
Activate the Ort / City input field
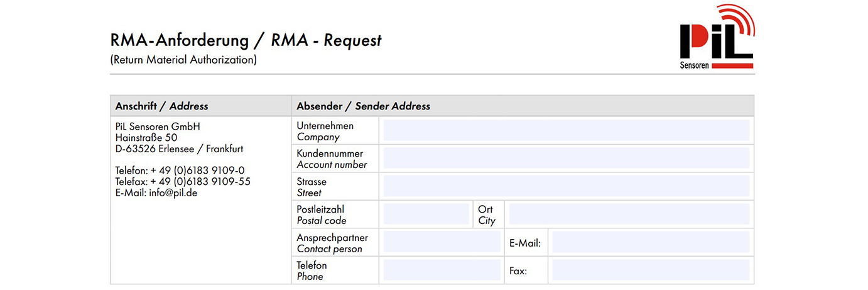click(629, 215)
